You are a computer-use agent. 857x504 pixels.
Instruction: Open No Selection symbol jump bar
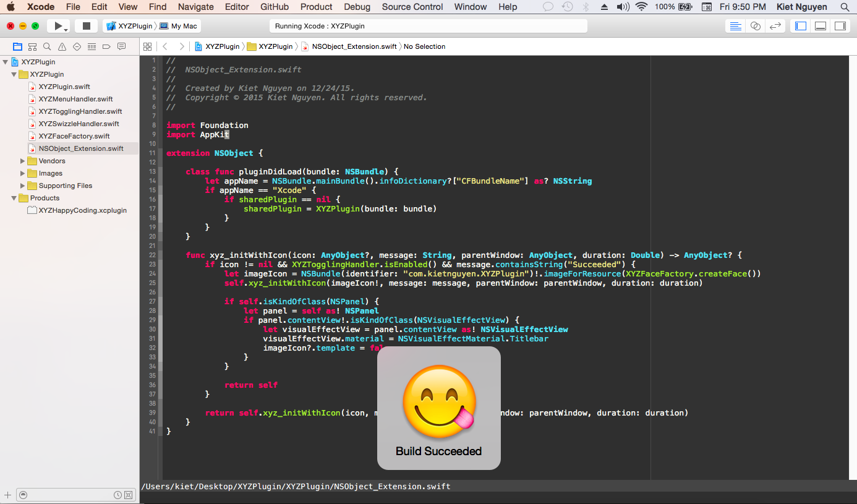[424, 46]
